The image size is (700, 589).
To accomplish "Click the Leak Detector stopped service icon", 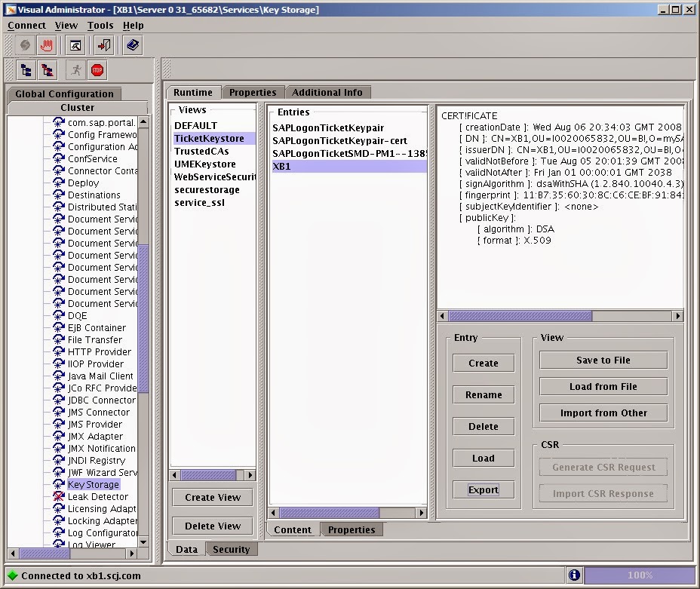I will point(59,496).
